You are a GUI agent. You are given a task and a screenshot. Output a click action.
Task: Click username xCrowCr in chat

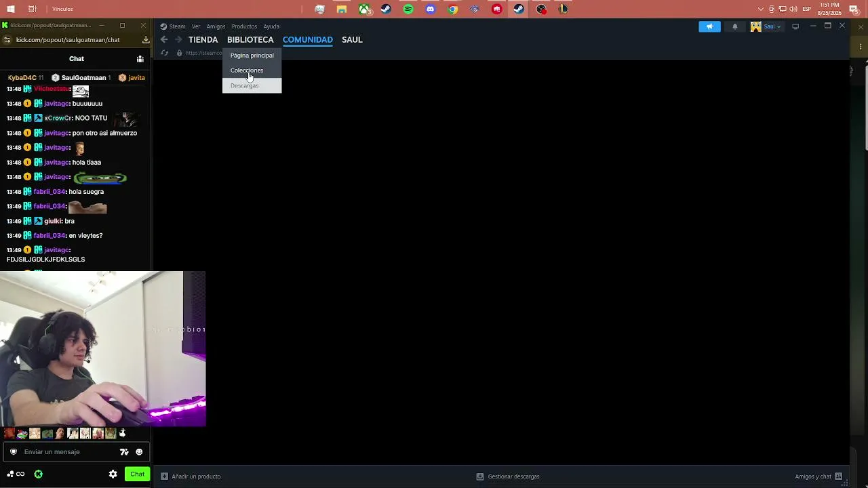coord(58,119)
